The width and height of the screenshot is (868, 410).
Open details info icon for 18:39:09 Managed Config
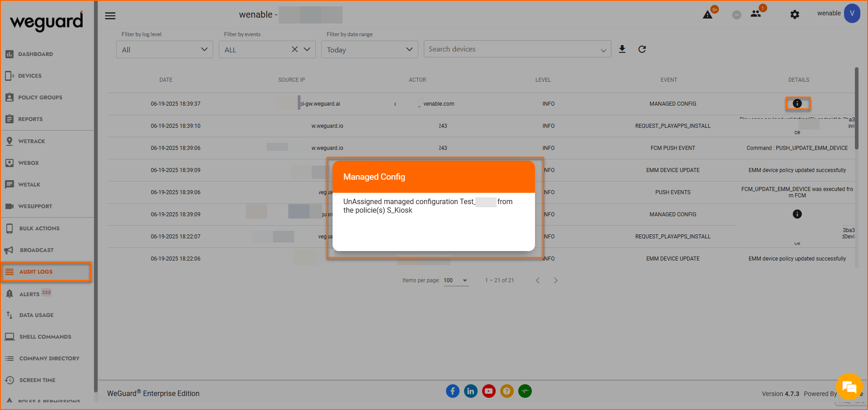(x=798, y=214)
